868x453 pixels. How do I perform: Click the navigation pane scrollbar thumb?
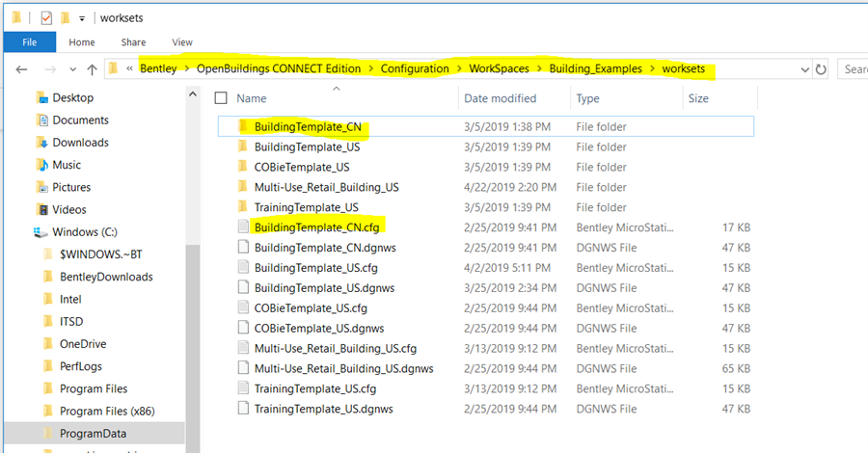pyautogui.click(x=193, y=349)
